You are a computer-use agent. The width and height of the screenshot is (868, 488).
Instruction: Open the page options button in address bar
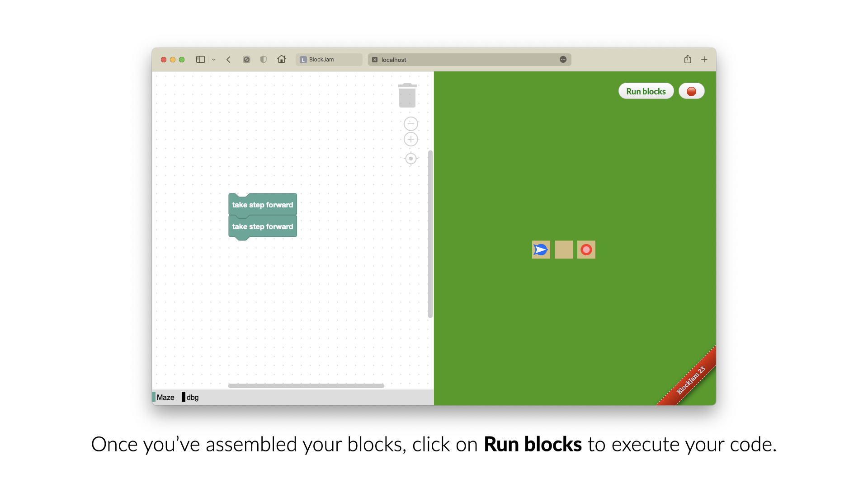563,59
